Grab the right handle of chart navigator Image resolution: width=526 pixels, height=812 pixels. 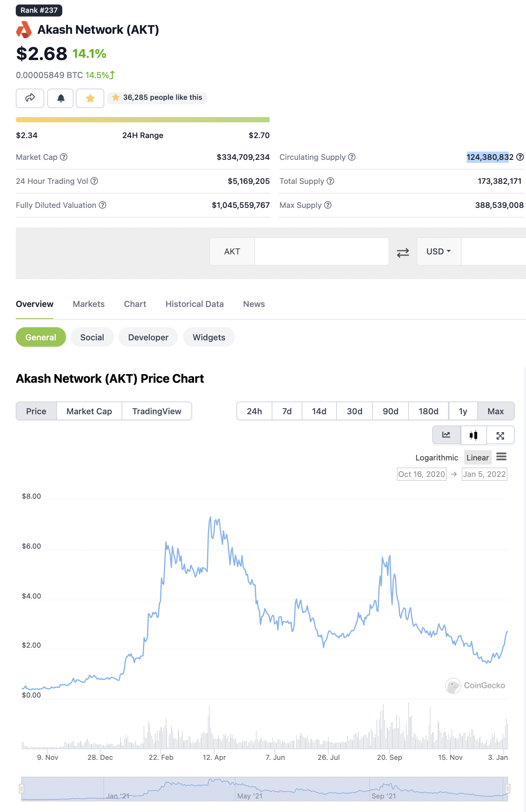click(508, 789)
